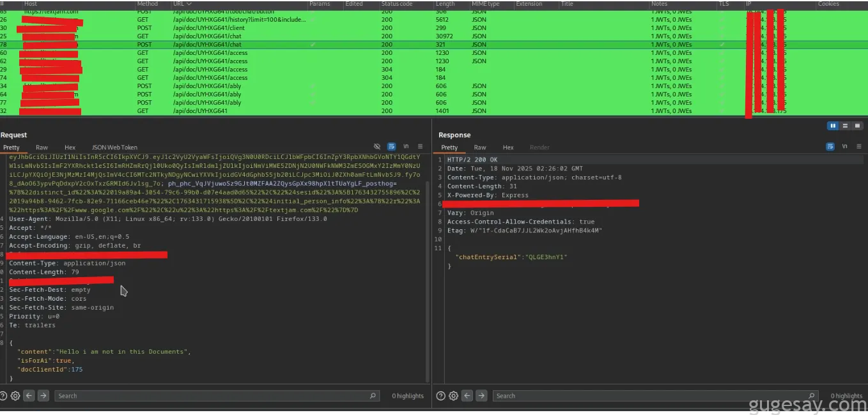Select stacked vertical layout icon
The image size is (868, 415).
(845, 126)
